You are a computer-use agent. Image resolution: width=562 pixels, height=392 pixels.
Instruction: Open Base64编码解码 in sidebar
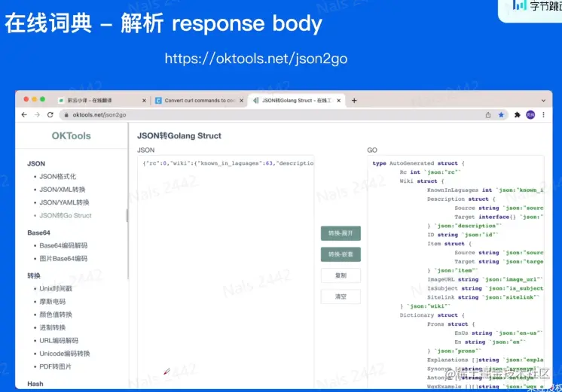(x=63, y=245)
